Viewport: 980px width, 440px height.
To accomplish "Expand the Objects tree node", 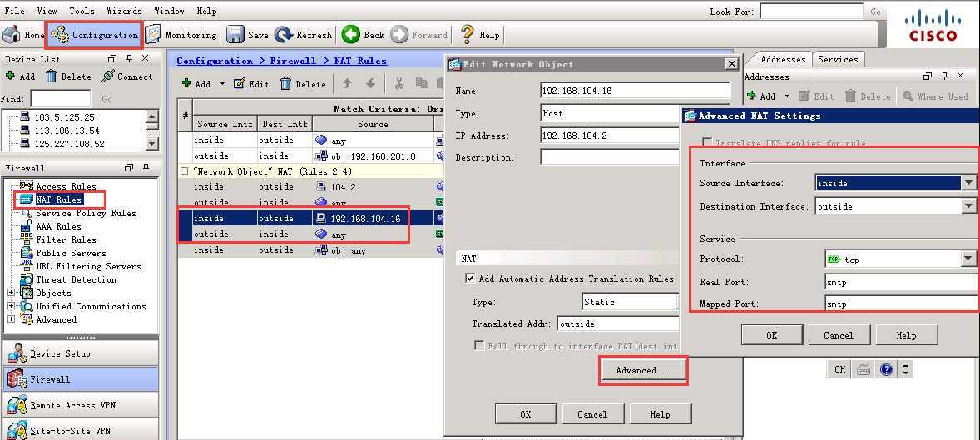I will coord(11,293).
